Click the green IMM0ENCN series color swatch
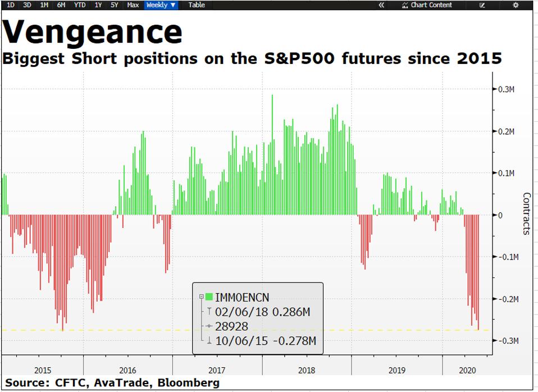The image size is (538, 392). coord(209,297)
